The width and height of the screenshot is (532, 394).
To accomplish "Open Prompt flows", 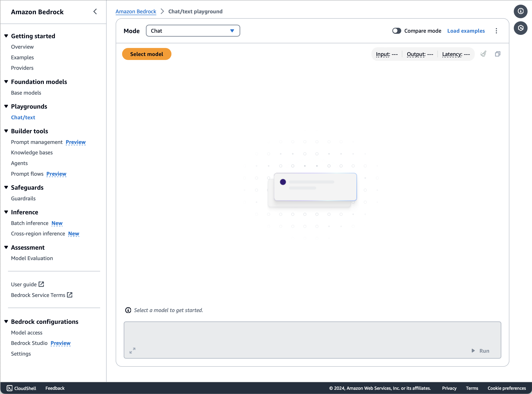I will 27,174.
